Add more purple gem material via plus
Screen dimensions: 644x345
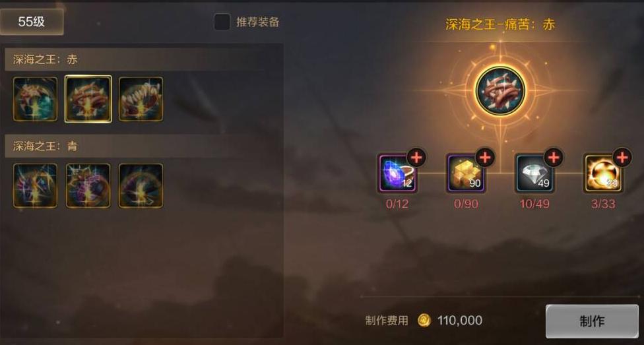[x=416, y=157]
